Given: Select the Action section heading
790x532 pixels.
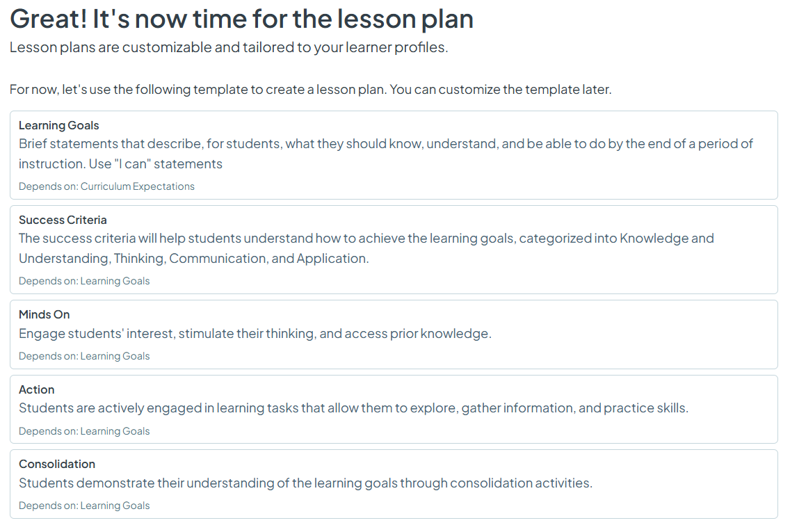Looking at the screenshot, I should tap(36, 389).
